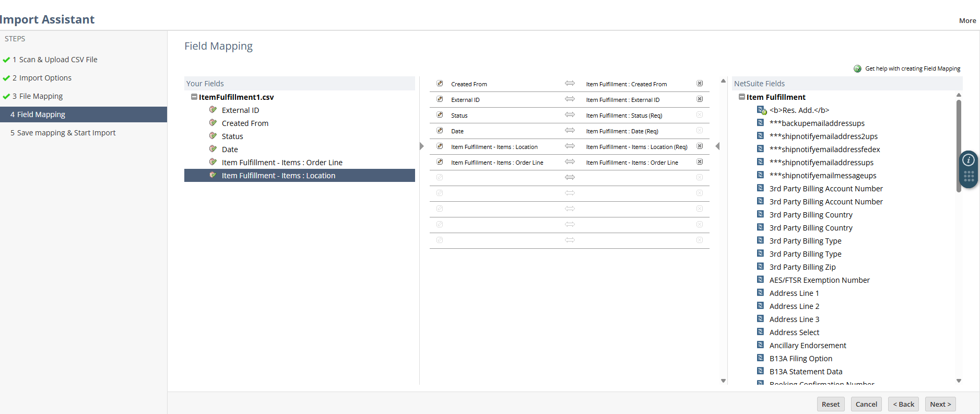Select 3rd Party Billing Zip NetSuite field

point(802,267)
